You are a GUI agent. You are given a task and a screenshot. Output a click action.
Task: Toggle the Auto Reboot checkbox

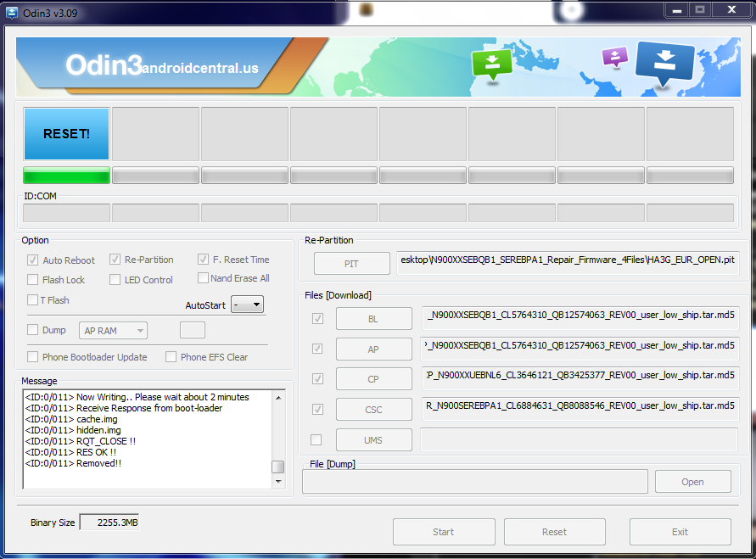pyautogui.click(x=33, y=260)
